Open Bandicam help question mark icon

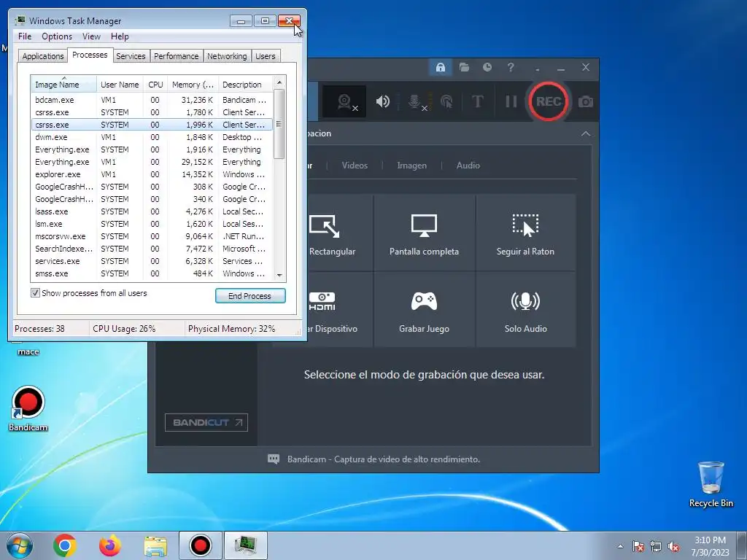click(x=511, y=67)
